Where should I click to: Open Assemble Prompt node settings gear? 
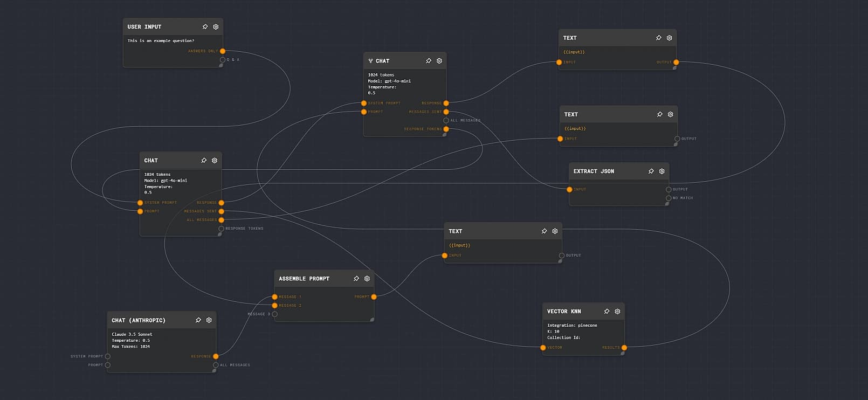pos(367,279)
